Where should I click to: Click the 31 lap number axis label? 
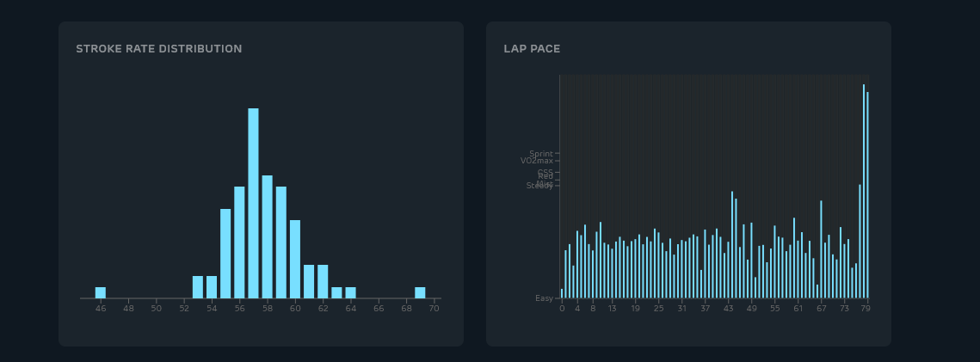682,309
